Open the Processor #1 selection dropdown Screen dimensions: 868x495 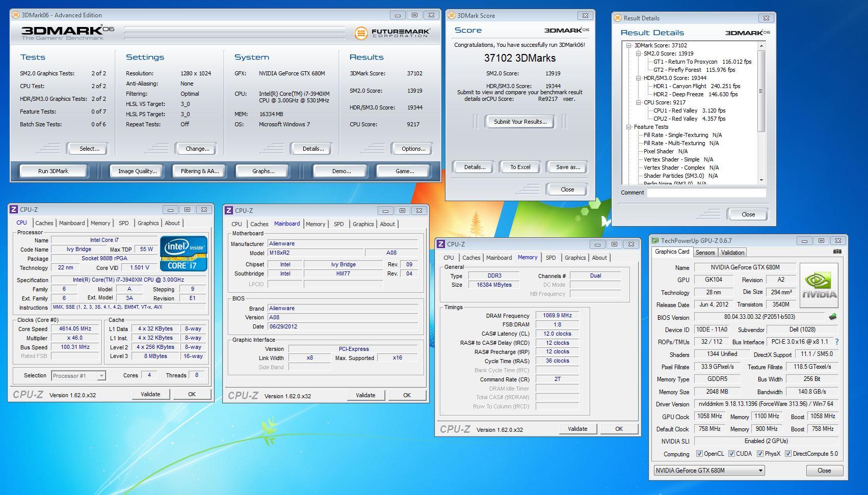pos(78,375)
